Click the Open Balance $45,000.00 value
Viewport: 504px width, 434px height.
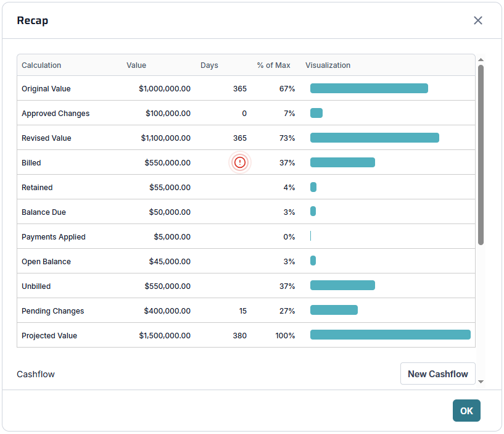click(170, 262)
